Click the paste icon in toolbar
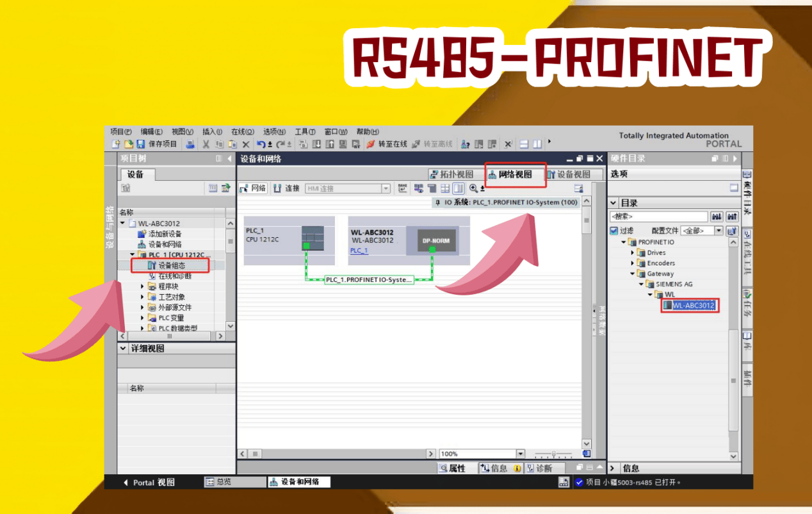The image size is (812, 514). pyautogui.click(x=232, y=144)
